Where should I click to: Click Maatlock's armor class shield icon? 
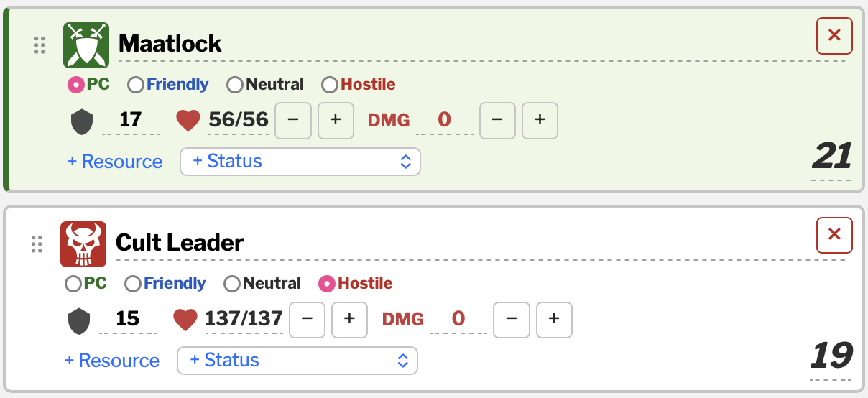coord(82,121)
